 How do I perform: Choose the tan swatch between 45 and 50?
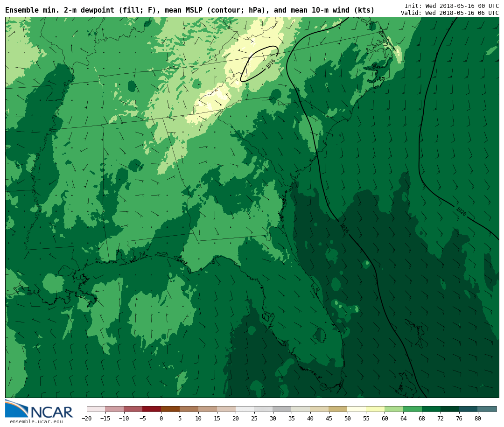338,409
